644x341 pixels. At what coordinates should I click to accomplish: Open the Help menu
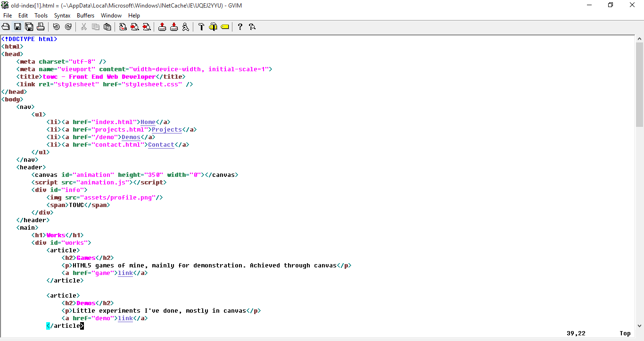[x=134, y=16]
